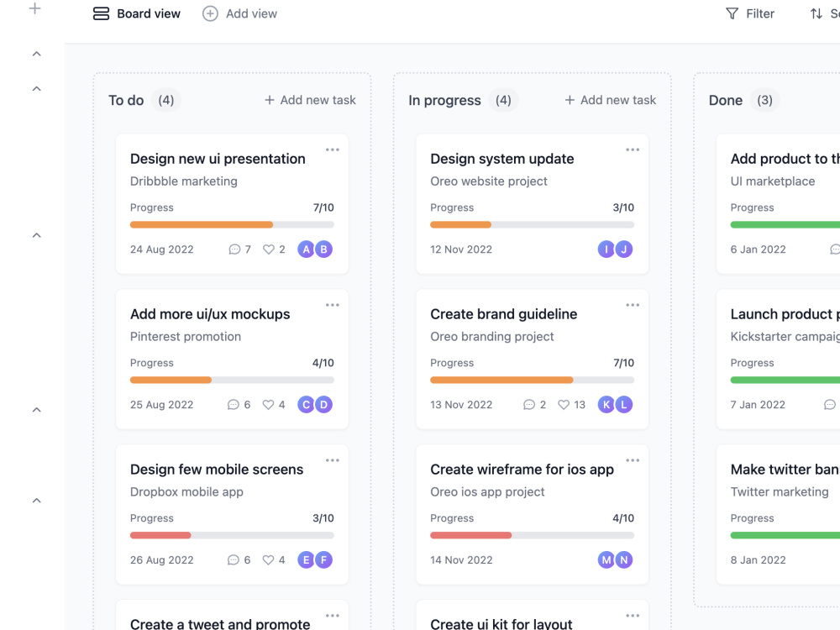840x630 pixels.
Task: Click avatar D on Add more ui/ux mockups
Action: click(323, 405)
